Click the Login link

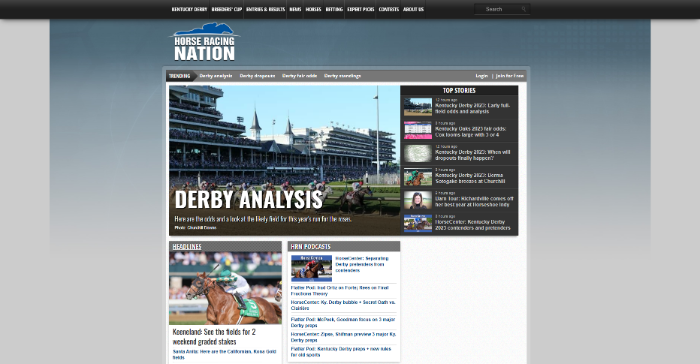(482, 76)
